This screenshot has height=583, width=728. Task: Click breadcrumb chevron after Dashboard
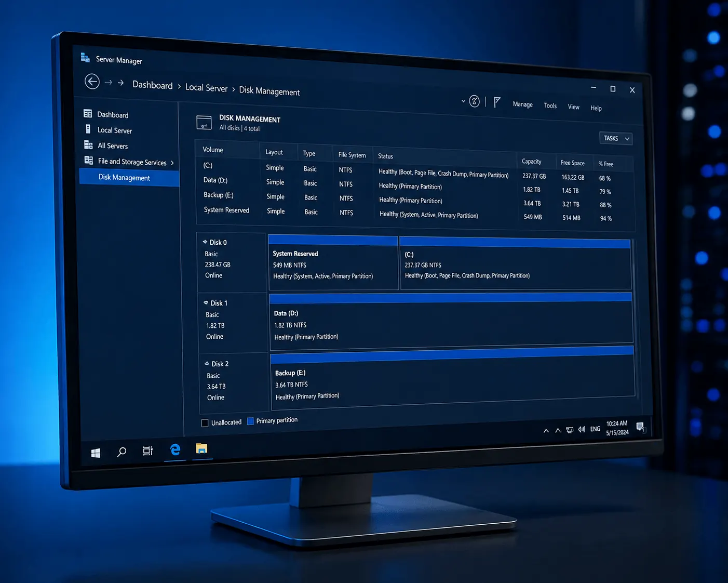click(x=179, y=87)
